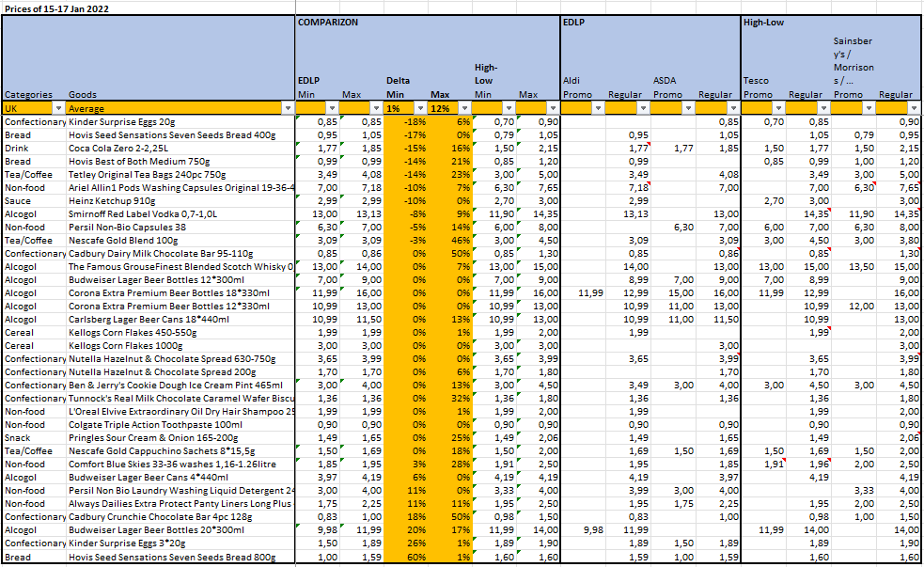Open the filter arrow for the comparison High-Low Max column

click(553, 108)
